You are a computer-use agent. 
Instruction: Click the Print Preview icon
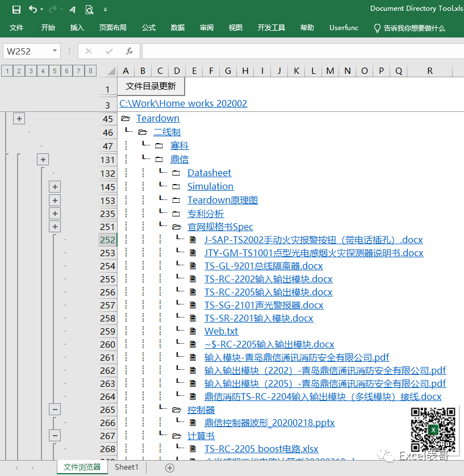point(89,10)
